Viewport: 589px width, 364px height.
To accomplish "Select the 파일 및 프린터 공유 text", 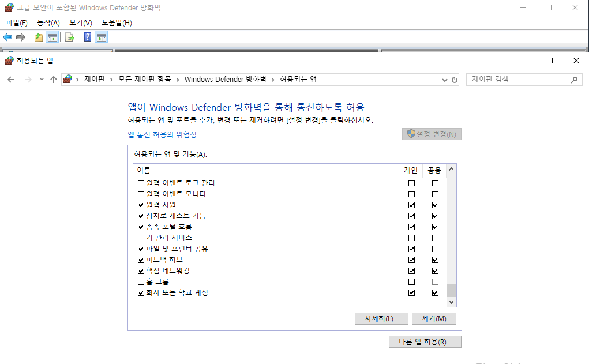I will pyautogui.click(x=177, y=249).
